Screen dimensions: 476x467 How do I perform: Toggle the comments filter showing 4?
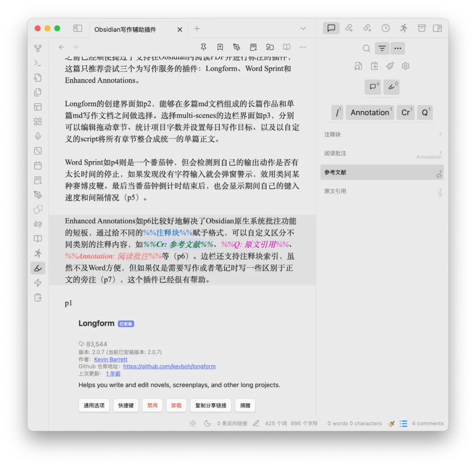(373, 87)
